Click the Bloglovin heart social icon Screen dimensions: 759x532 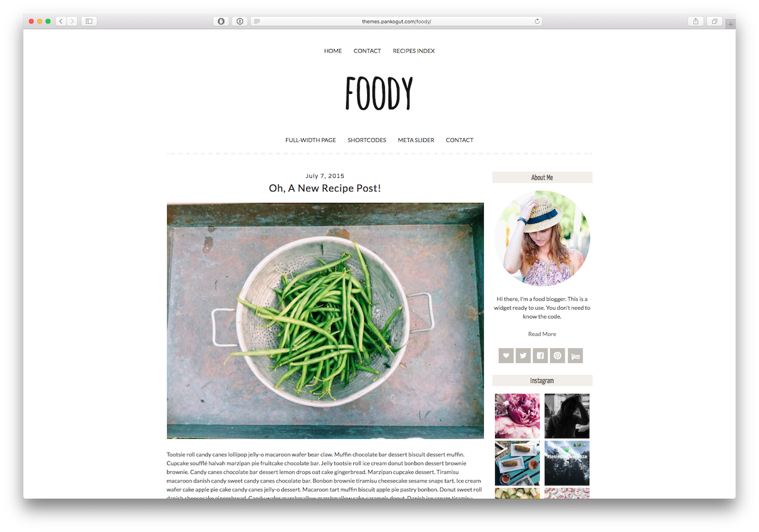pos(506,355)
